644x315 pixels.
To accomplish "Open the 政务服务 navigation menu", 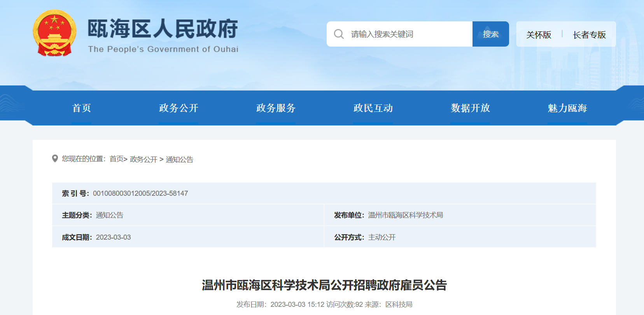I will tap(276, 108).
